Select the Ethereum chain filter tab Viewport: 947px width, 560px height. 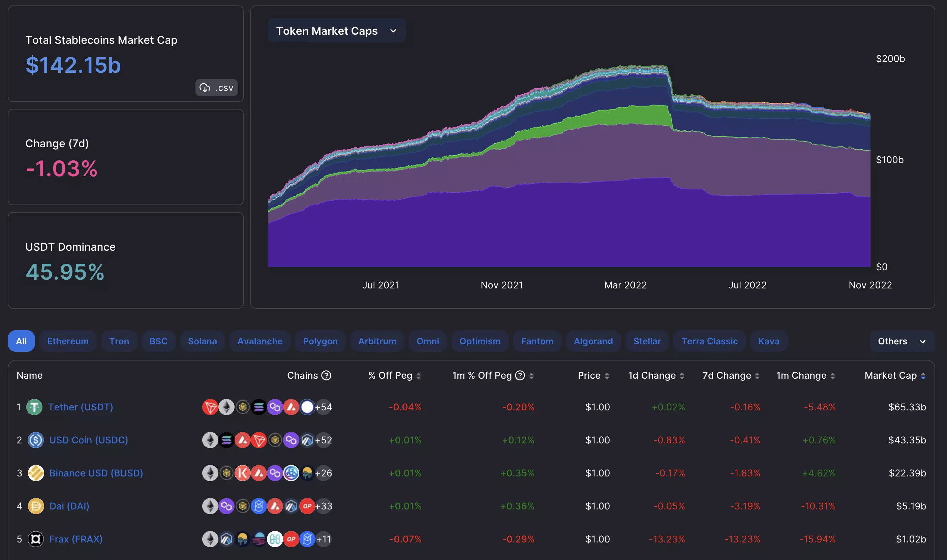(68, 341)
